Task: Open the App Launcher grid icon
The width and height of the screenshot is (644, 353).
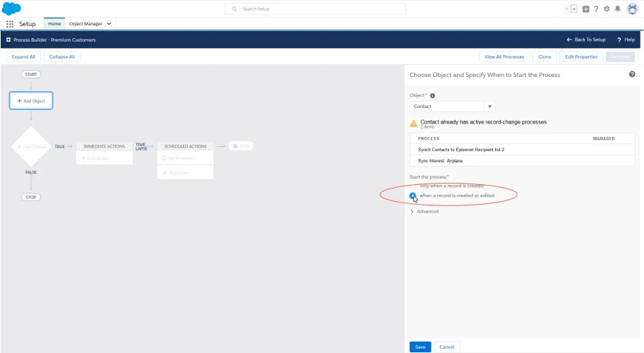Action: (10, 24)
